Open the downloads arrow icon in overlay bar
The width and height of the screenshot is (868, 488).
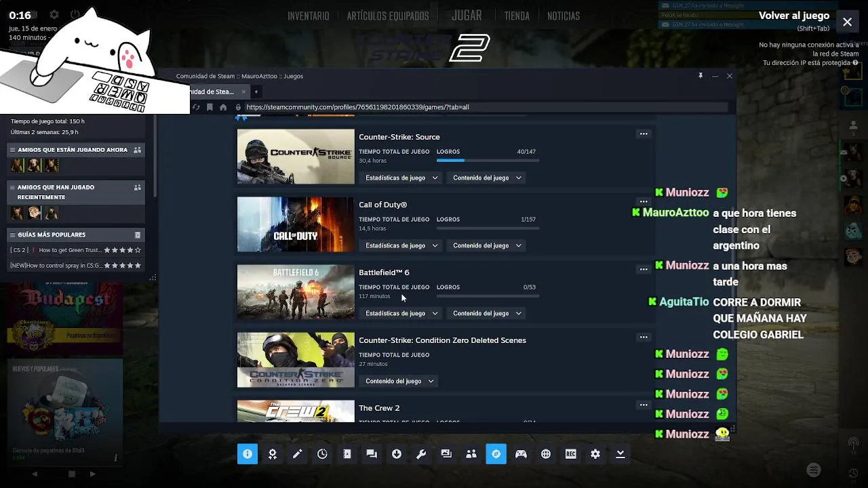(397, 454)
